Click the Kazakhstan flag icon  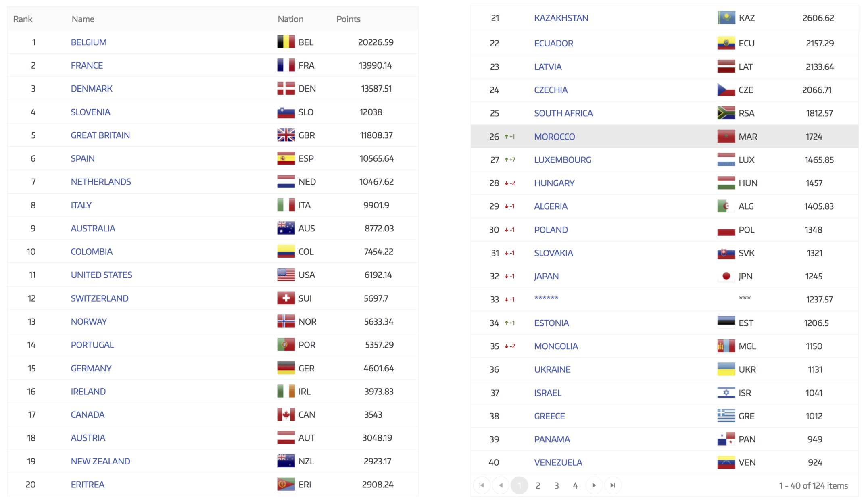click(726, 18)
